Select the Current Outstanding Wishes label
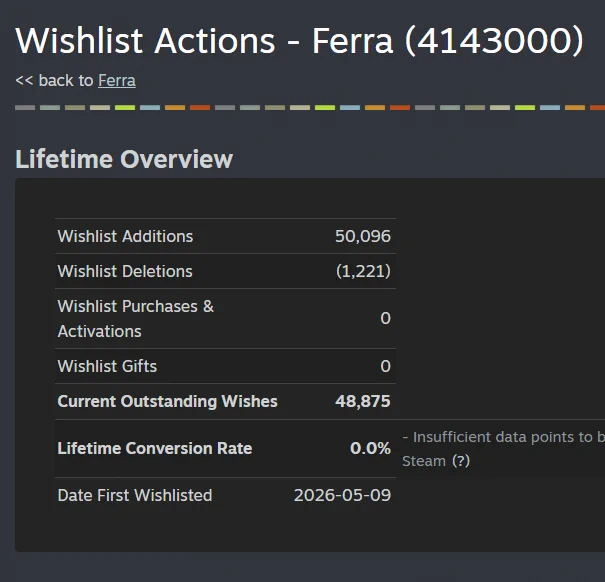The width and height of the screenshot is (605, 582). pos(167,401)
